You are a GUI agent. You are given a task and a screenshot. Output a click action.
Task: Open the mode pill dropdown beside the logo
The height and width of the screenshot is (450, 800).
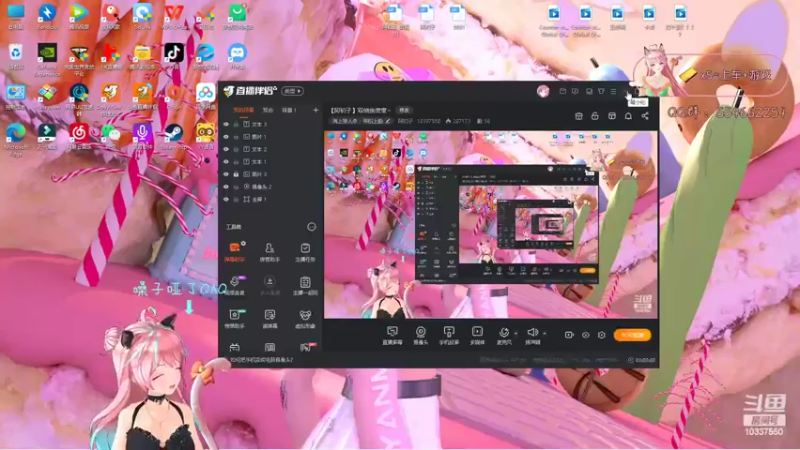pos(292,91)
